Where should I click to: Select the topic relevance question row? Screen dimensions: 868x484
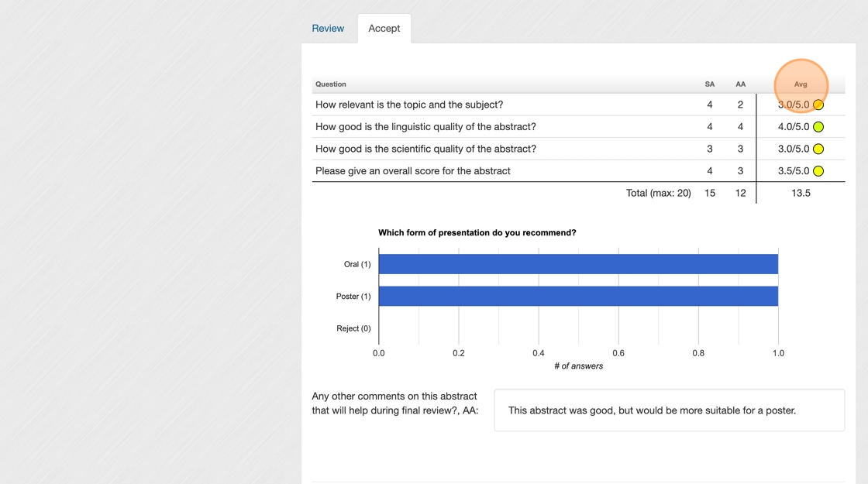point(409,105)
